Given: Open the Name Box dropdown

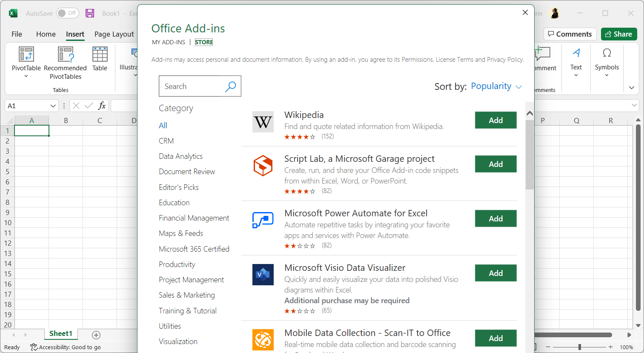Looking at the screenshot, I should tap(53, 105).
